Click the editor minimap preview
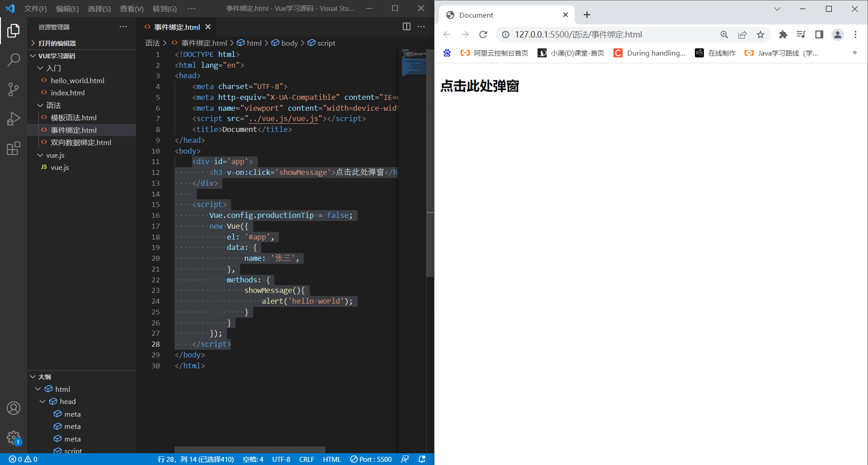The height and width of the screenshot is (465, 868). click(x=414, y=62)
